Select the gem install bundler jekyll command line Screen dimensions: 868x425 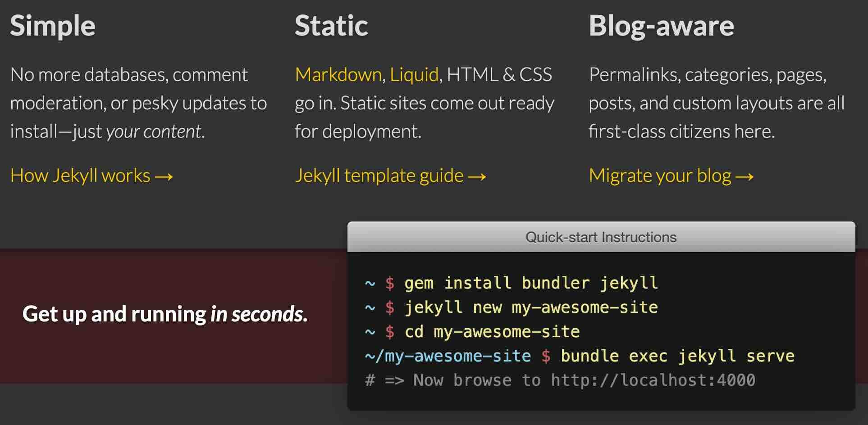pos(531,283)
